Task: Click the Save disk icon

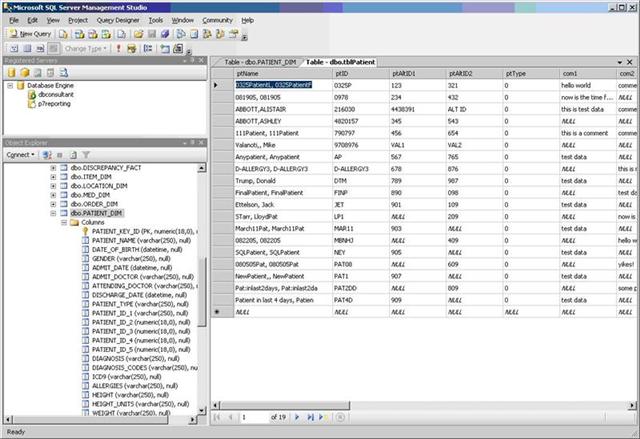Action: tap(152, 34)
